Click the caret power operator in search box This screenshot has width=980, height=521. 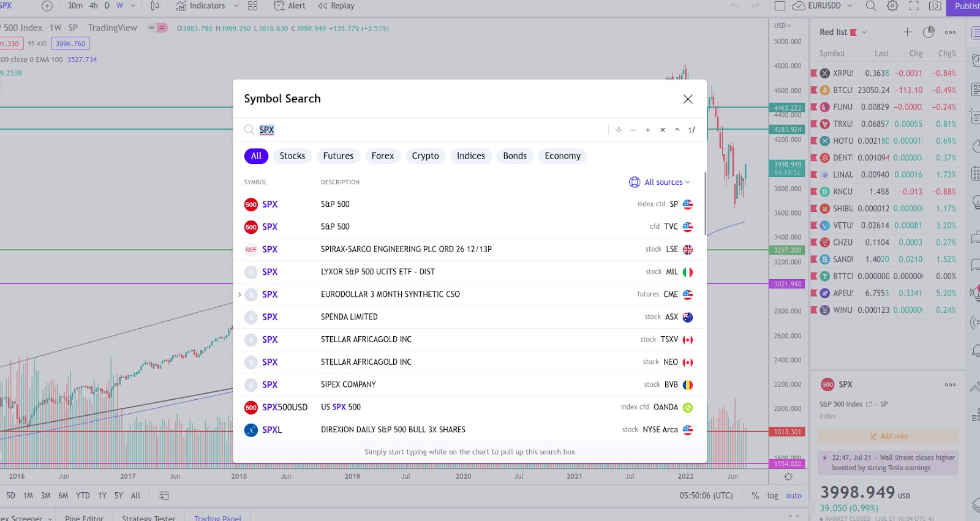tap(677, 130)
